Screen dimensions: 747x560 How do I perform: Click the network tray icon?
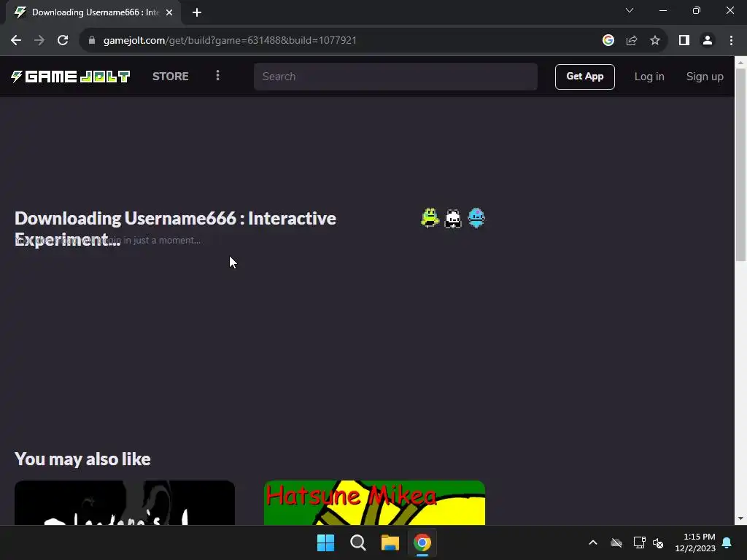coord(639,542)
